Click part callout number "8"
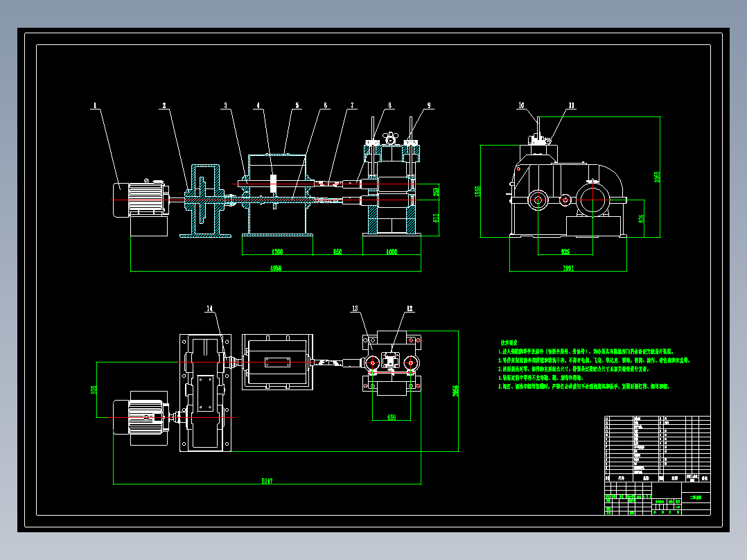The width and height of the screenshot is (747, 560). tap(389, 105)
